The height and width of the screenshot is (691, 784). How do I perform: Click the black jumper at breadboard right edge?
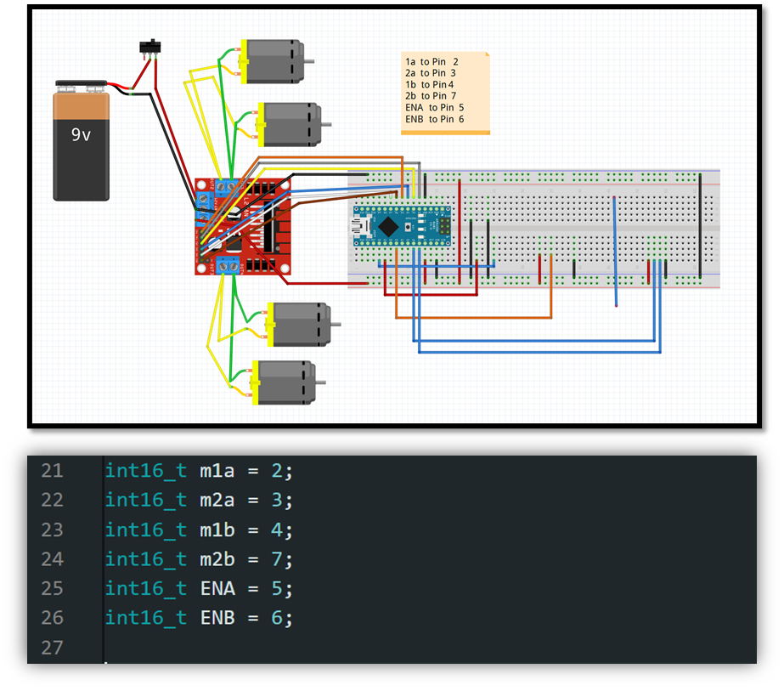click(x=700, y=226)
